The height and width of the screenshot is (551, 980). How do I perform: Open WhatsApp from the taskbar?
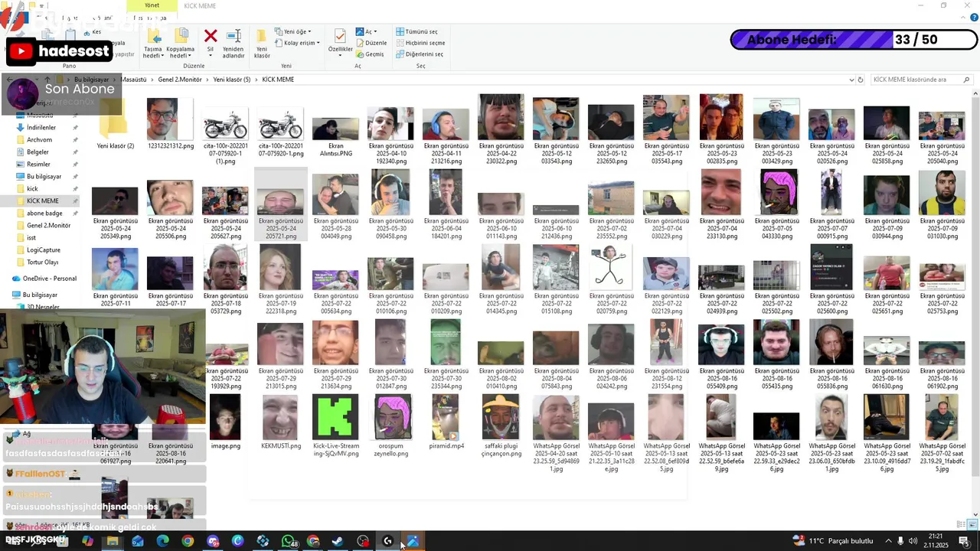coord(288,541)
